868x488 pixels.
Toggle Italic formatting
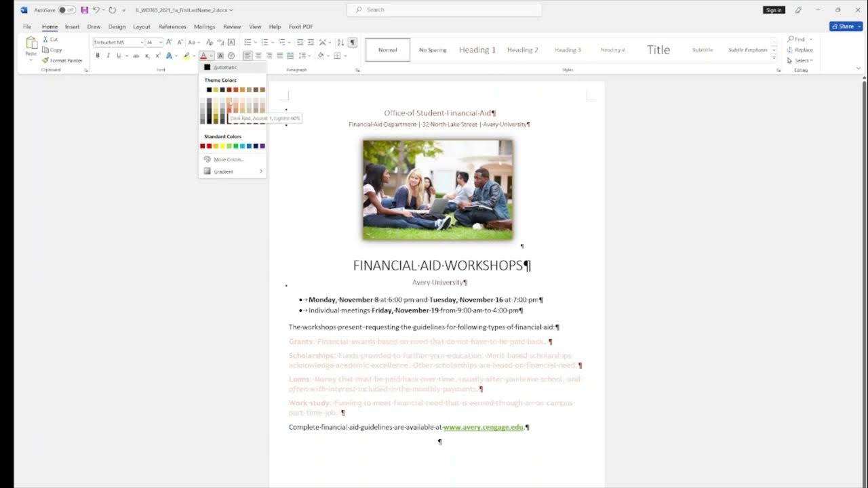point(108,56)
